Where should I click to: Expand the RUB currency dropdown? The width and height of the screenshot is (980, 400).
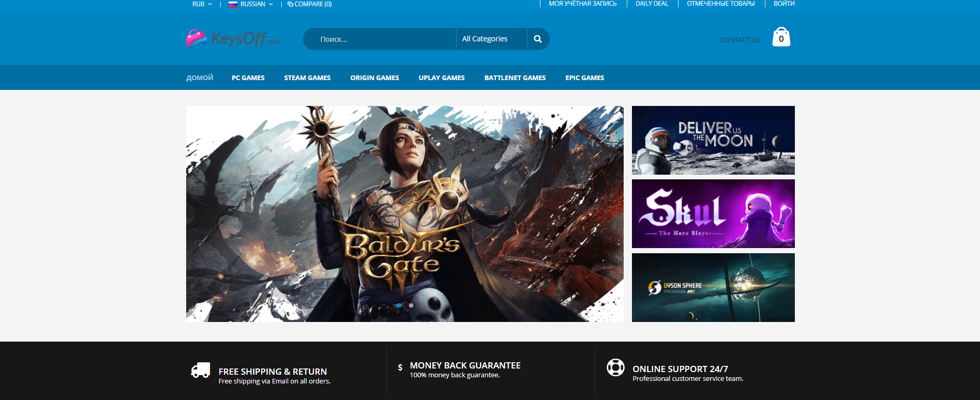(202, 4)
